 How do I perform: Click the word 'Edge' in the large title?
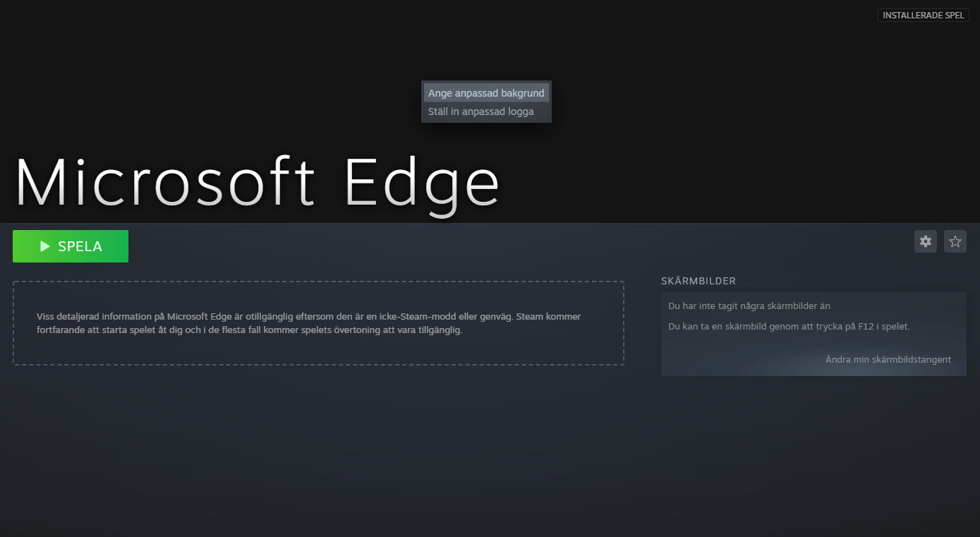[x=421, y=182]
